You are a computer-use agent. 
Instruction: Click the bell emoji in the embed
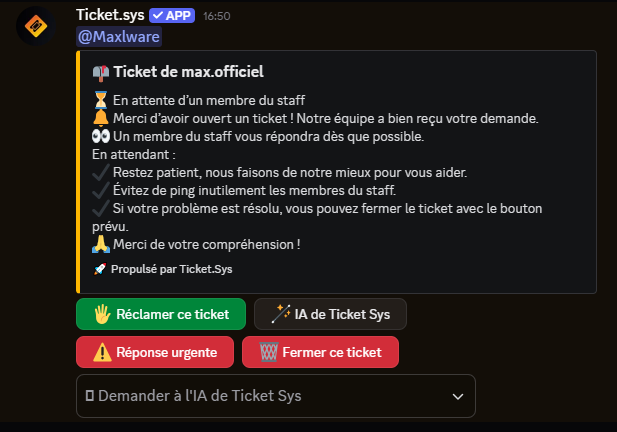point(100,118)
